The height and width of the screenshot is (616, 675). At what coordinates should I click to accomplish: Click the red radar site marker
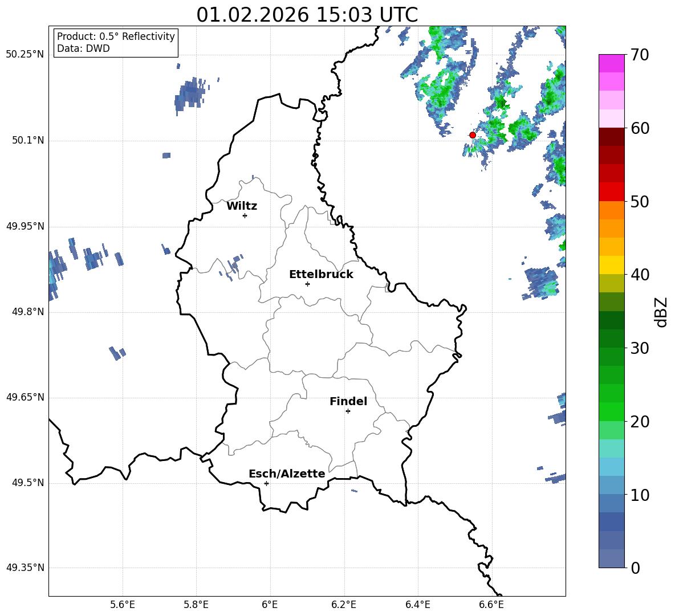point(472,135)
